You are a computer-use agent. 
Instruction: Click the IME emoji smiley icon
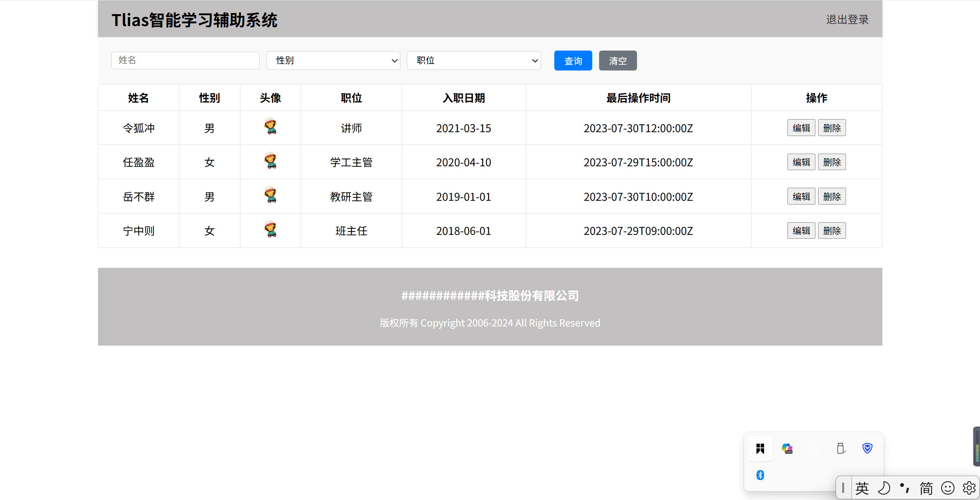pyautogui.click(x=948, y=488)
